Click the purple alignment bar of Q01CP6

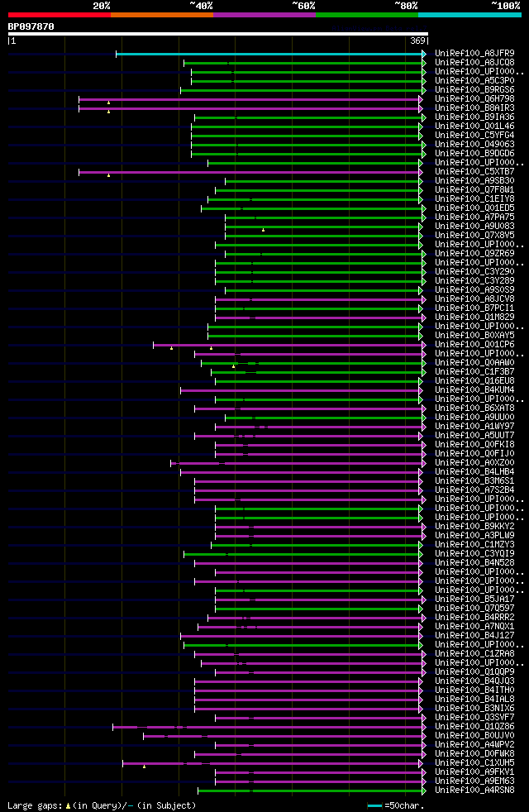[x=289, y=346]
